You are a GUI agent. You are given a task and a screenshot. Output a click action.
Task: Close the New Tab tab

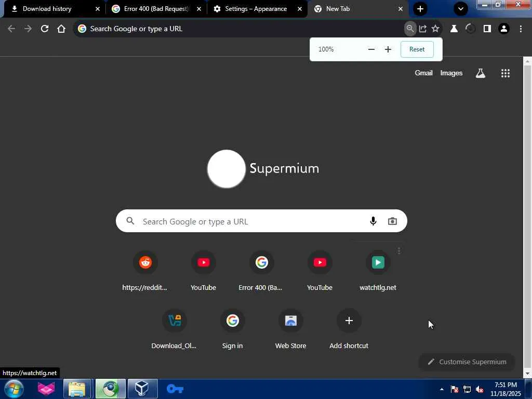401,9
